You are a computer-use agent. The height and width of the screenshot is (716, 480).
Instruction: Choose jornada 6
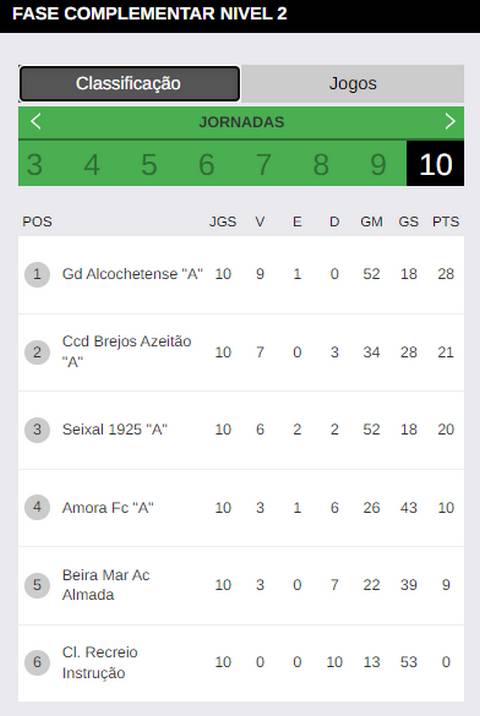click(206, 164)
